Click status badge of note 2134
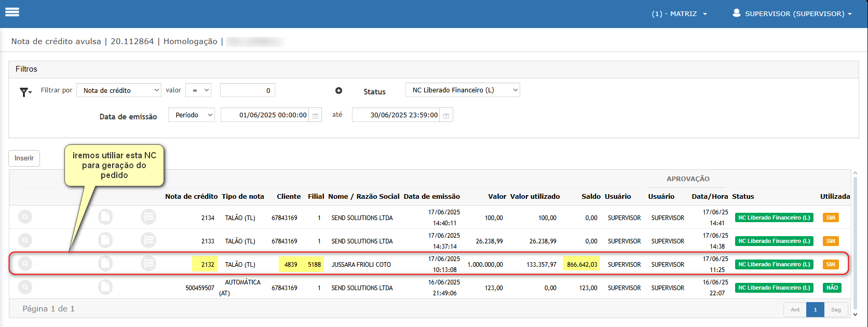Viewport: 868px width, 327px height. 774,217
